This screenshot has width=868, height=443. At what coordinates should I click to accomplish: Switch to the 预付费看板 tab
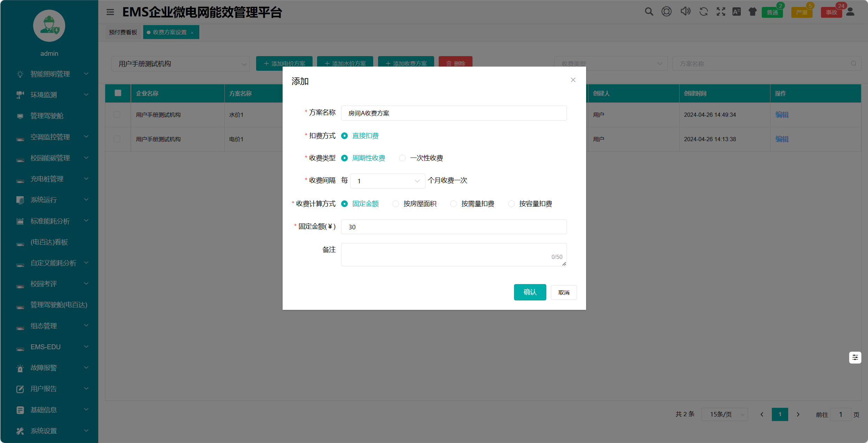click(123, 32)
